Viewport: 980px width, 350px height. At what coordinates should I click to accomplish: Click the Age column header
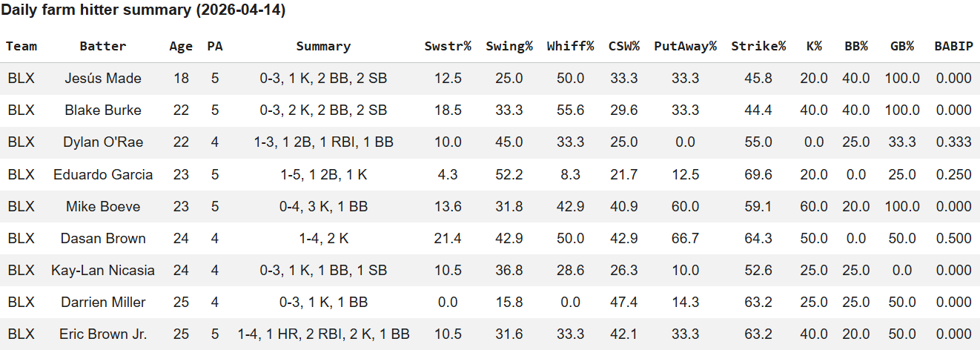(181, 46)
